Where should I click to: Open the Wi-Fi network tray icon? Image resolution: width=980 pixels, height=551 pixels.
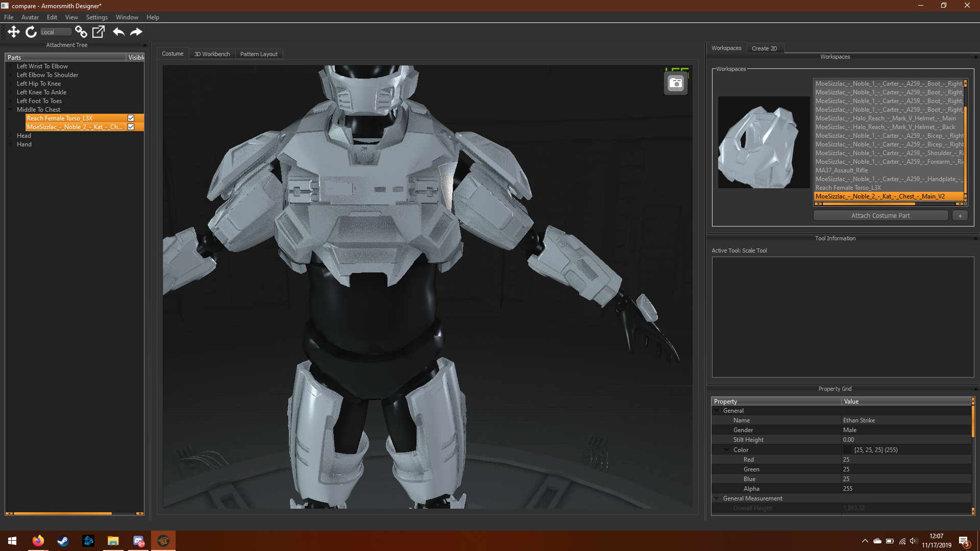(x=902, y=541)
